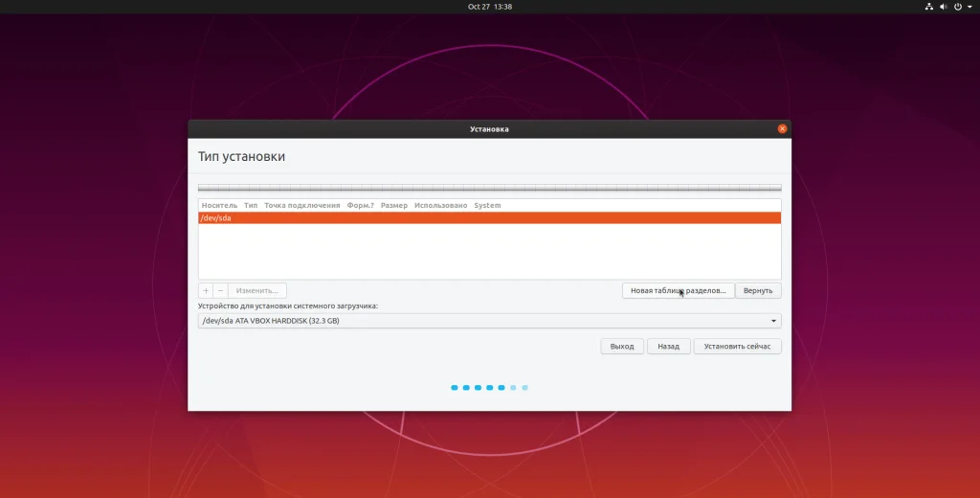Expand the system menu arrow in top bar
This screenshot has height=498, width=980.
pyautogui.click(x=970, y=7)
